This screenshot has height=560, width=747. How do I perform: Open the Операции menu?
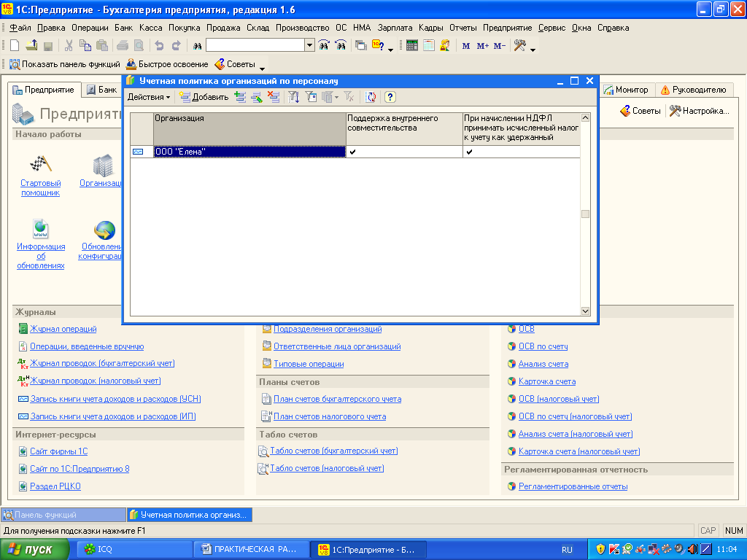coord(90,28)
